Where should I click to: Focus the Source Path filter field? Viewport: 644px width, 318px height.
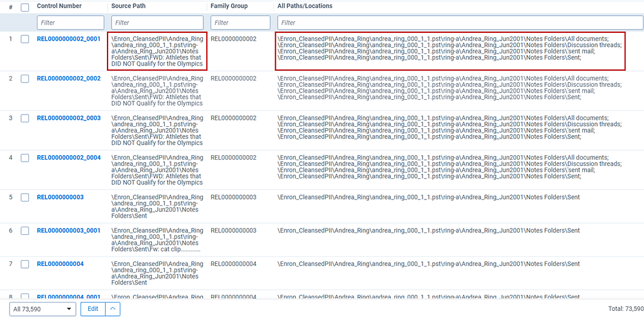click(157, 23)
